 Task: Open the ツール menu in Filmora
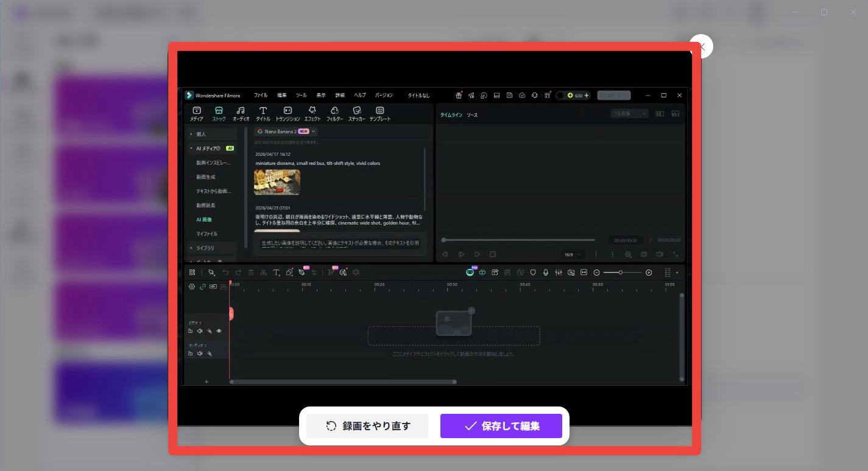302,96
